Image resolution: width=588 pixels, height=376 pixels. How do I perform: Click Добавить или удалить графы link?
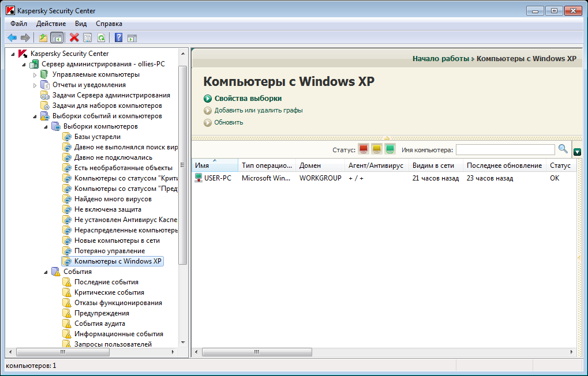[259, 110]
